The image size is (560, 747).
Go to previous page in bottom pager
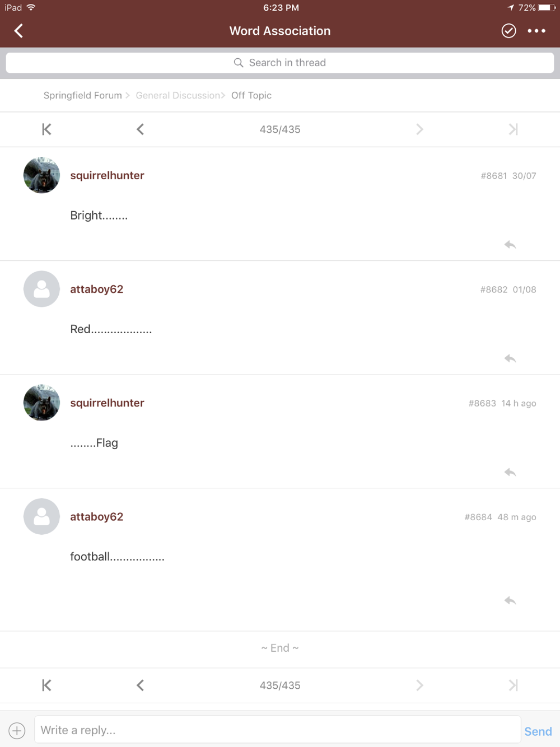140,685
